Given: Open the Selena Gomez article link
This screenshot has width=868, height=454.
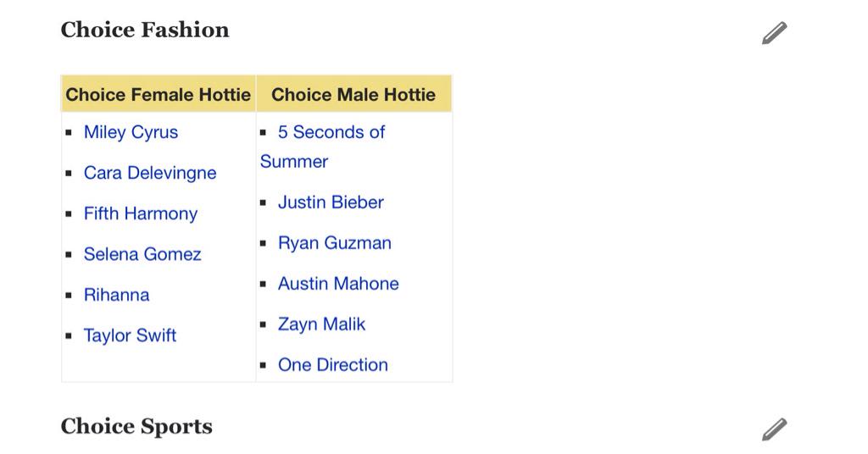Looking at the screenshot, I should tap(142, 254).
